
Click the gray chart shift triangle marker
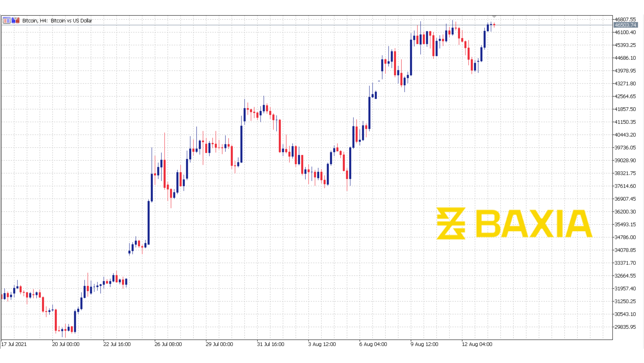click(494, 16)
